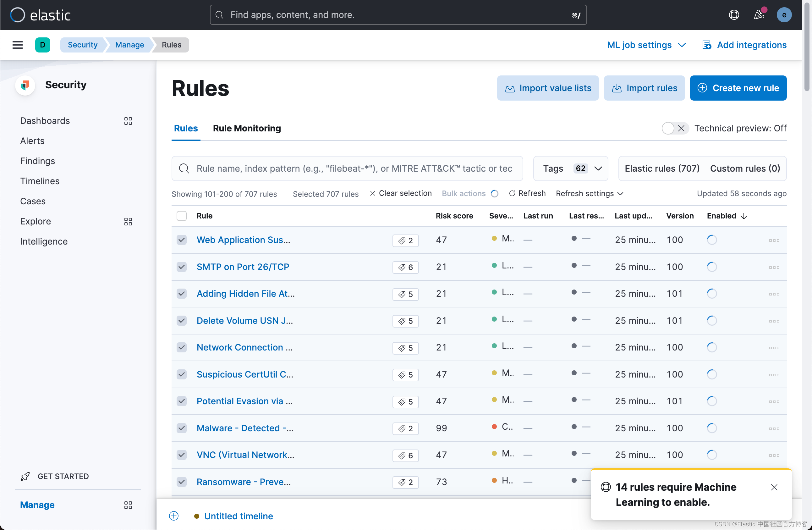Click the Create new rule button

[x=738, y=88]
